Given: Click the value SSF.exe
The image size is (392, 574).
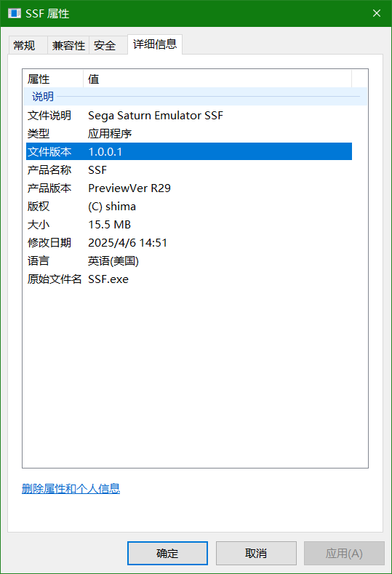Looking at the screenshot, I should tap(108, 279).
